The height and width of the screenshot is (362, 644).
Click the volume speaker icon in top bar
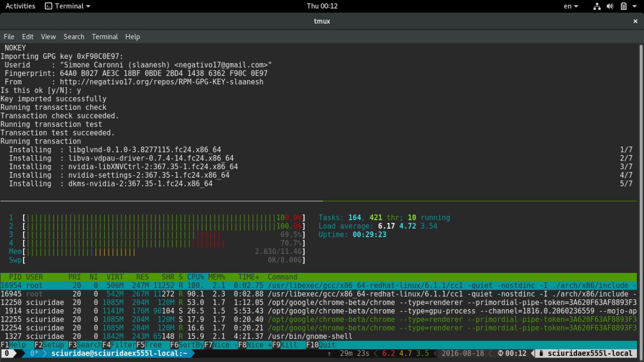coord(610,7)
